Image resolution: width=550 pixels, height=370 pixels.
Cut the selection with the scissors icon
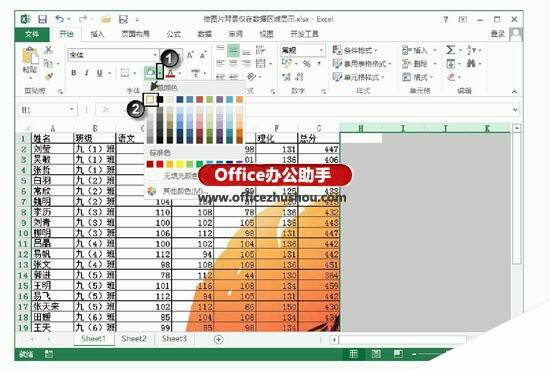click(48, 50)
